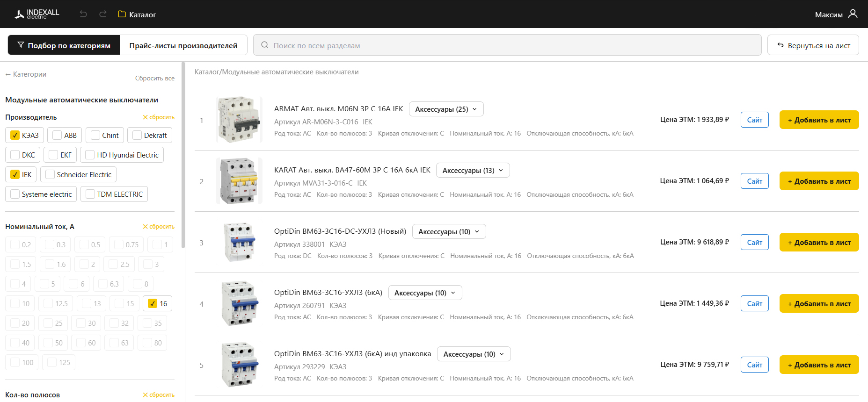The width and height of the screenshot is (868, 402).
Task: Enable the ABB manufacturer checkbox
Action: coord(57,135)
